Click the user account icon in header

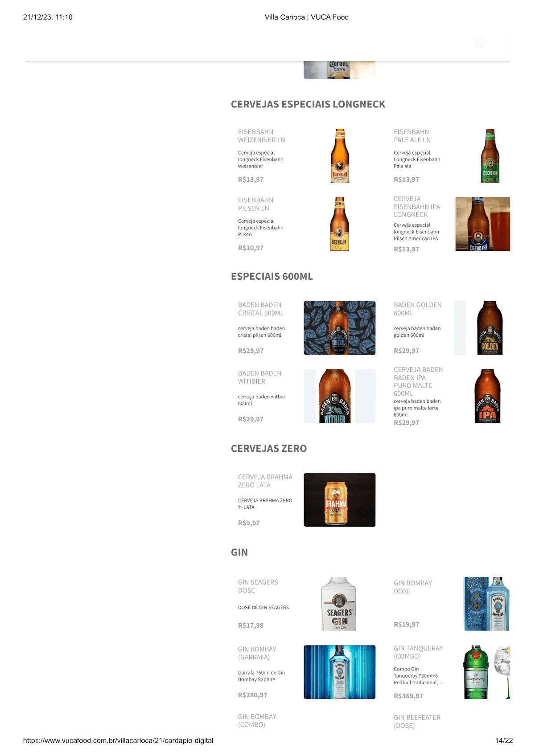coord(480,42)
